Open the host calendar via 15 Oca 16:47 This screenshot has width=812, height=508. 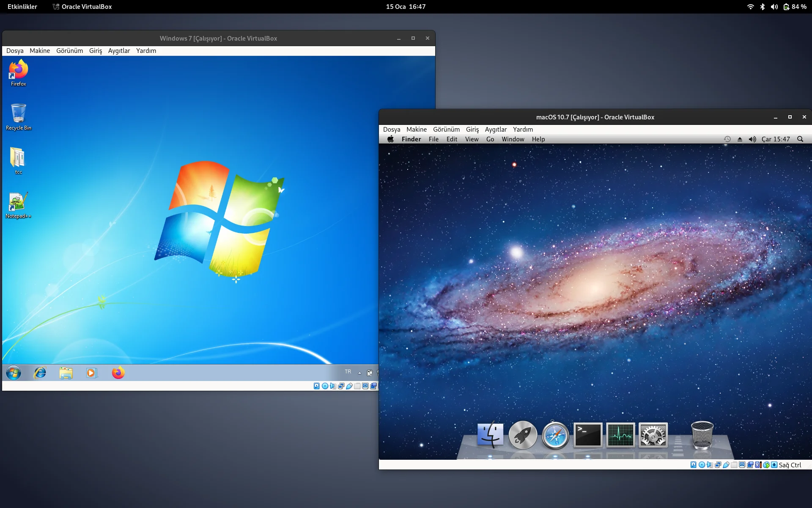click(x=406, y=7)
